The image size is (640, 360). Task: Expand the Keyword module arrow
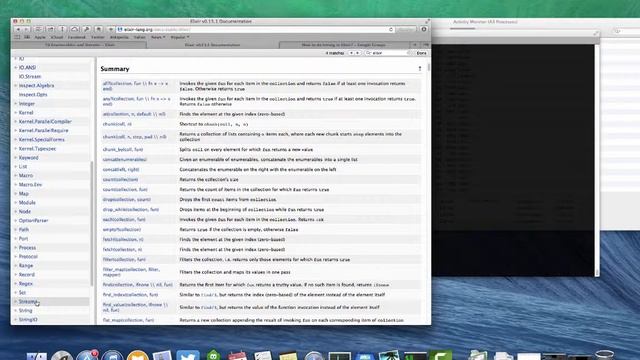16,158
